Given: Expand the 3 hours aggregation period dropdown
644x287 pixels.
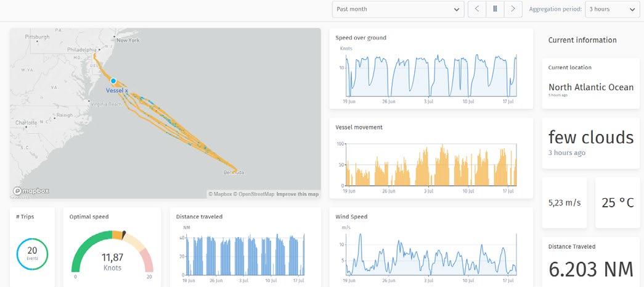Looking at the screenshot, I should click(x=612, y=9).
